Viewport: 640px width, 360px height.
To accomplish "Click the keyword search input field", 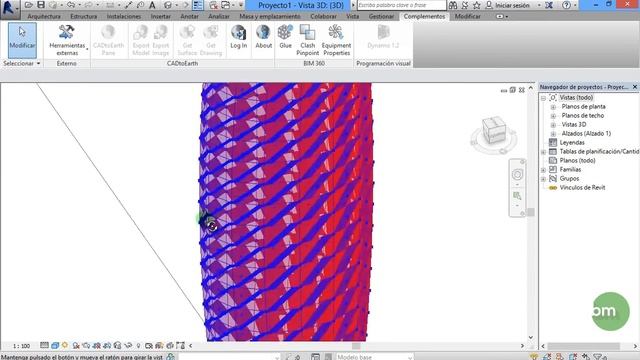I will click(402, 5).
